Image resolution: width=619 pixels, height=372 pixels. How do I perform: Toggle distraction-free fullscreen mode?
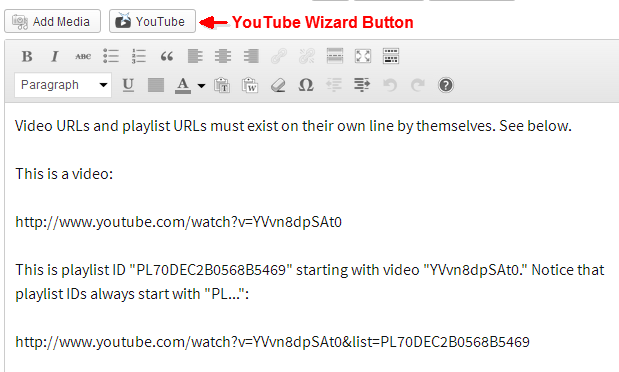[363, 56]
